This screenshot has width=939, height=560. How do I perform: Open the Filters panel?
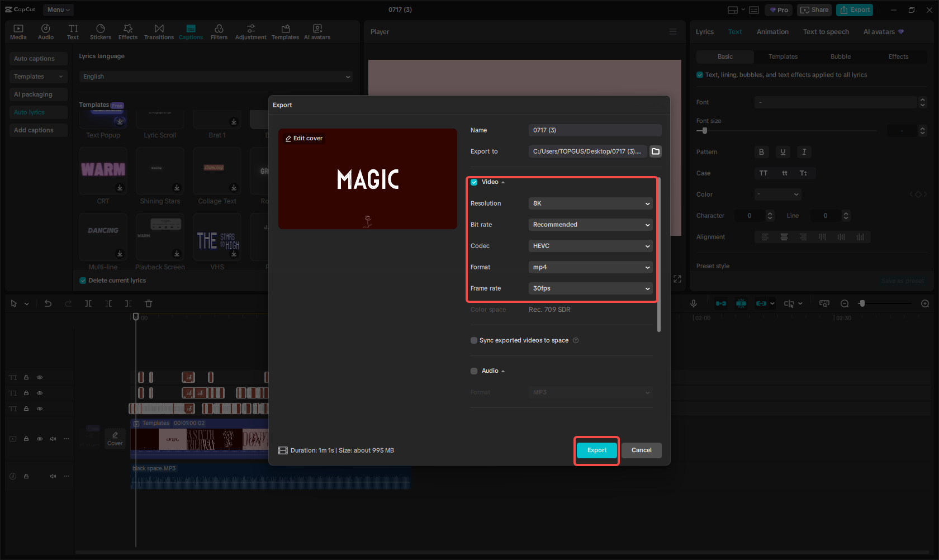click(219, 31)
